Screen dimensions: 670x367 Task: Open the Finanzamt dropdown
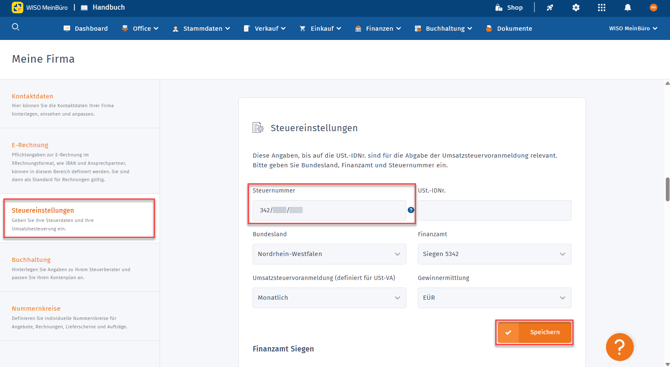(x=494, y=254)
